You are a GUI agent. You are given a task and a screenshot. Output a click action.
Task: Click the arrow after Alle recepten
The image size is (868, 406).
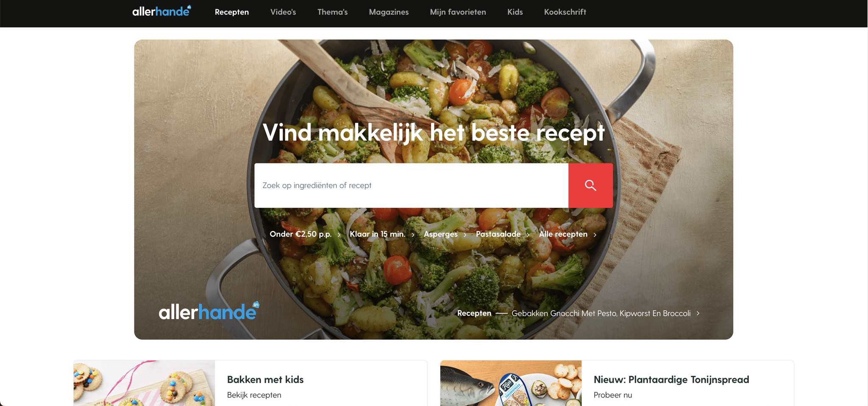click(x=595, y=235)
